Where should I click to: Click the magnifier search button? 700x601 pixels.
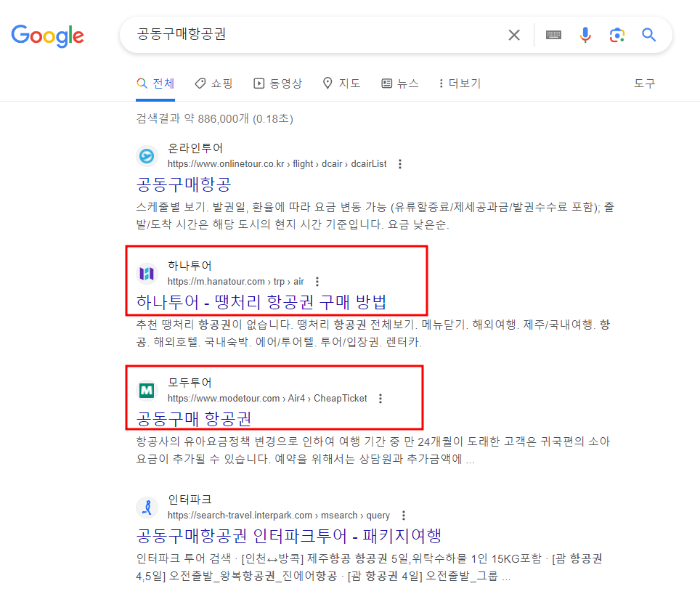[649, 35]
